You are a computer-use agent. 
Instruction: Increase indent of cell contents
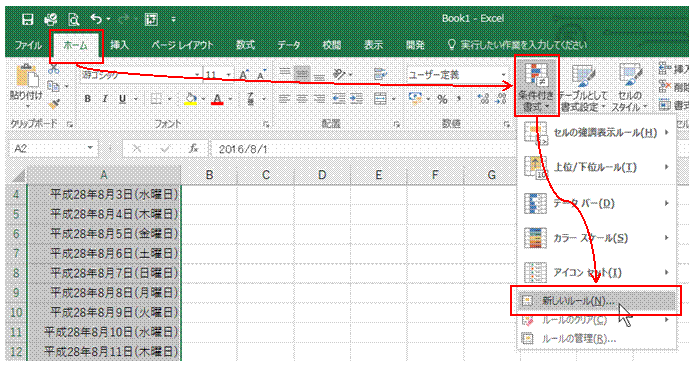(x=356, y=98)
